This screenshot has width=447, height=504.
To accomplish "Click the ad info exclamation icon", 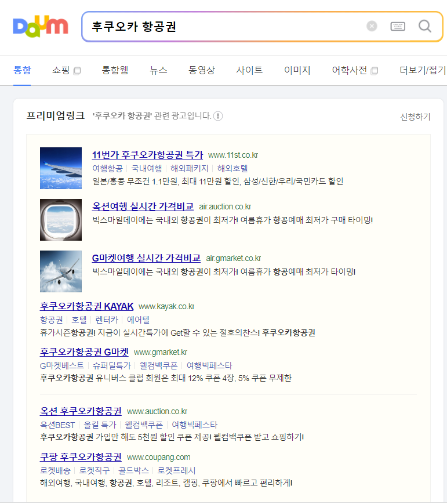I will tap(218, 116).
